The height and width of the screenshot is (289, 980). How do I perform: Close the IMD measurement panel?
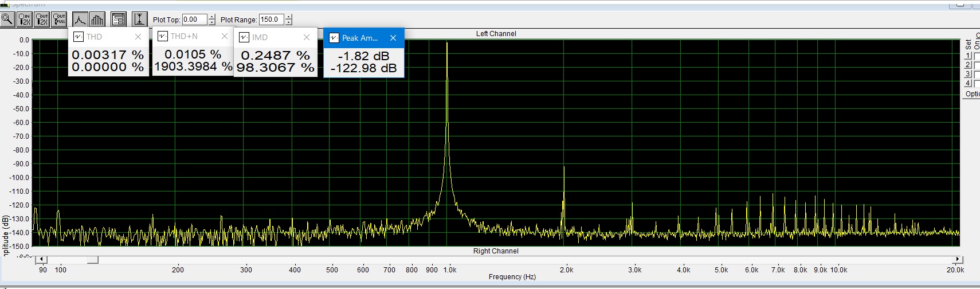point(307,37)
